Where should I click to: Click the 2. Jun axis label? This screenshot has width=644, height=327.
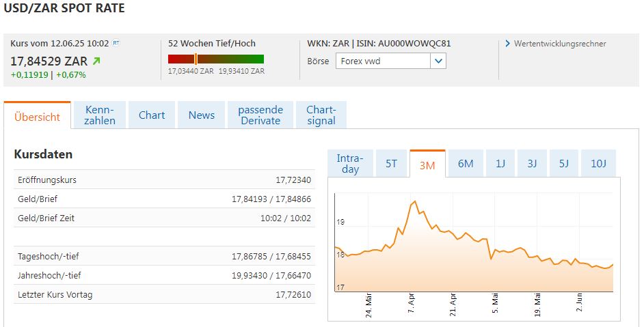579,302
